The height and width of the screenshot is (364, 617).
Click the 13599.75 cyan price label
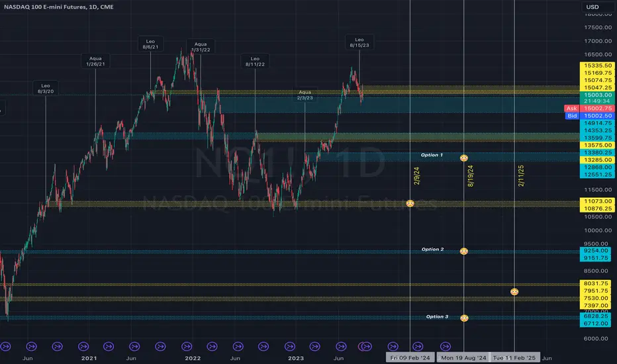pyautogui.click(x=597, y=138)
